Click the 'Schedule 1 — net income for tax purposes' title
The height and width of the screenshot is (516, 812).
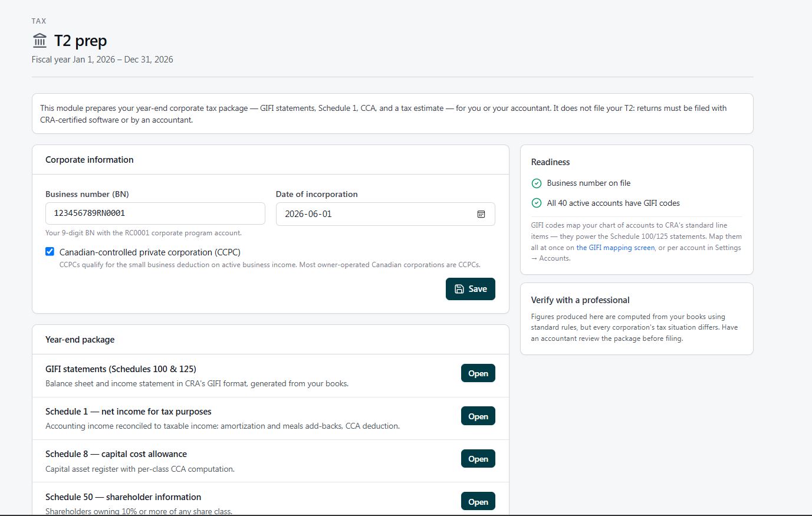click(x=128, y=412)
